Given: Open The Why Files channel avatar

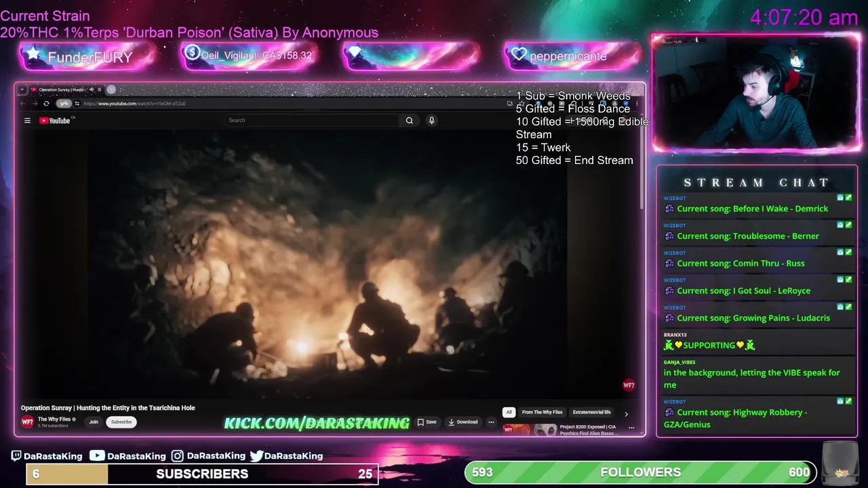Looking at the screenshot, I should 27,422.
